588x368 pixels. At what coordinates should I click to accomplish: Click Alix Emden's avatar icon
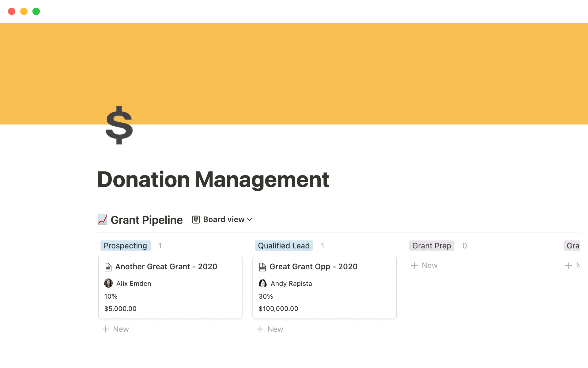coord(108,283)
